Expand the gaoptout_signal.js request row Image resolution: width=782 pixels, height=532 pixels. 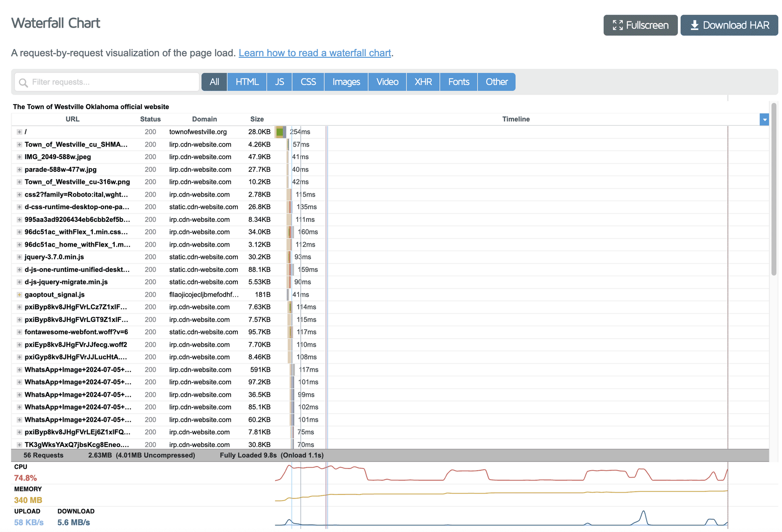(x=19, y=295)
